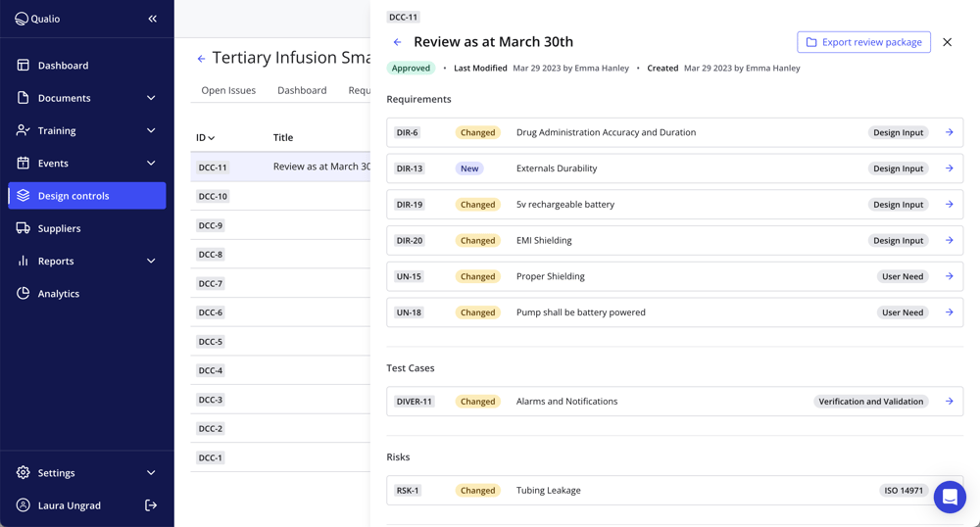The image size is (980, 527).
Task: Click the arrow icon on UN-18 row
Action: click(949, 312)
